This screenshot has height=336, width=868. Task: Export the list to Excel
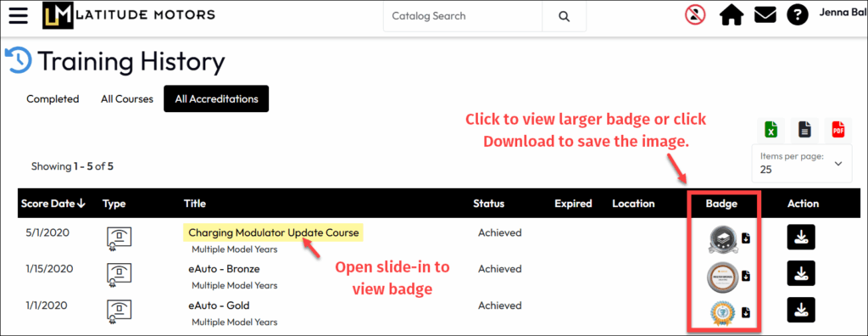coord(771,131)
